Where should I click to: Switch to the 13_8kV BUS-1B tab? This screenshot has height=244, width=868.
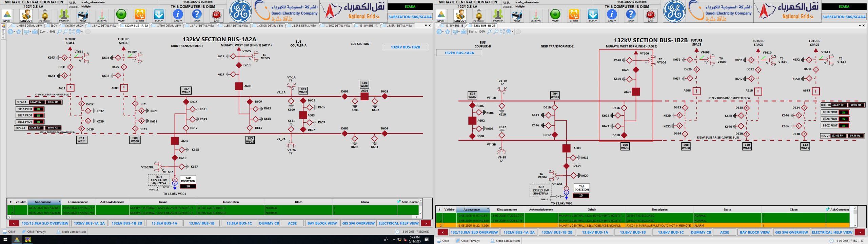pos(454,25)
